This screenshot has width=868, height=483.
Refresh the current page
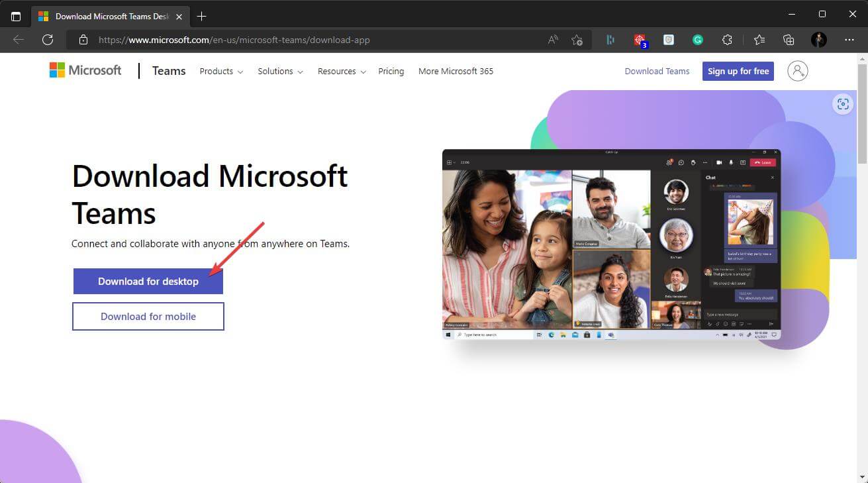tap(48, 40)
